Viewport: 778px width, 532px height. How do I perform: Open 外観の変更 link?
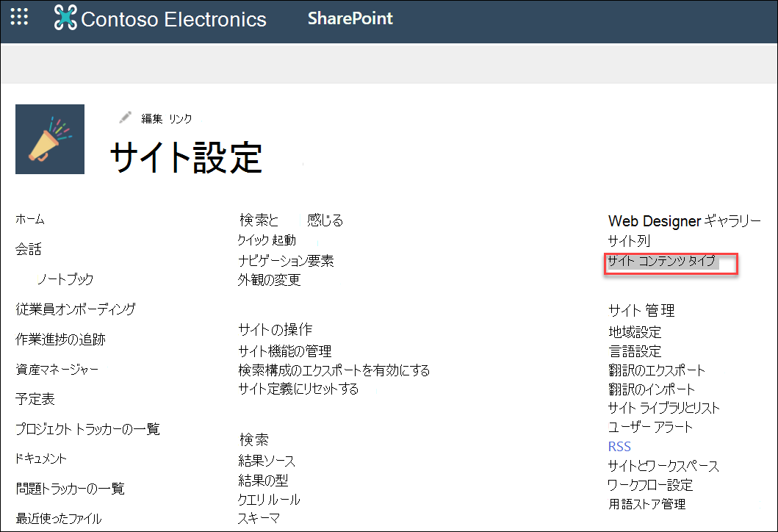tap(270, 280)
